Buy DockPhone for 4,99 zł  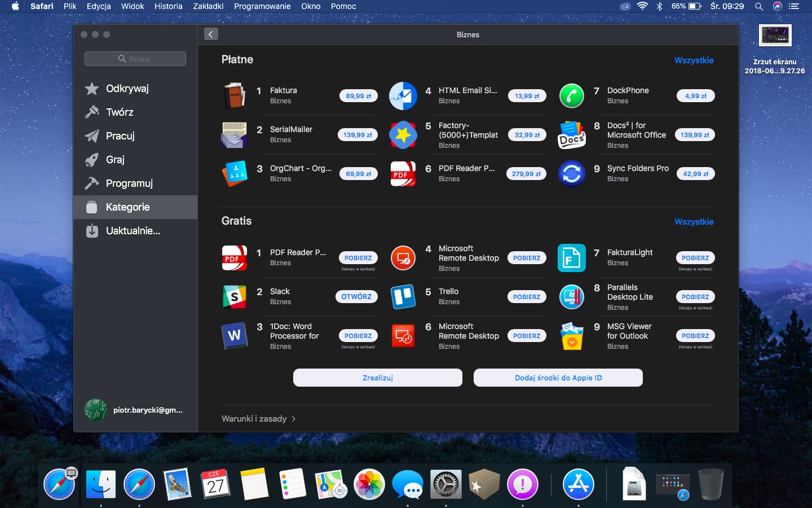[696, 96]
